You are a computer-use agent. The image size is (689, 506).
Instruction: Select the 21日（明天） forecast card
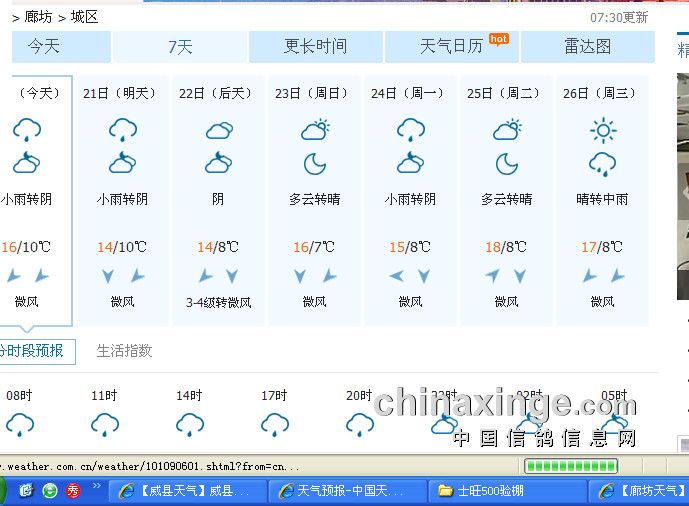click(x=123, y=200)
